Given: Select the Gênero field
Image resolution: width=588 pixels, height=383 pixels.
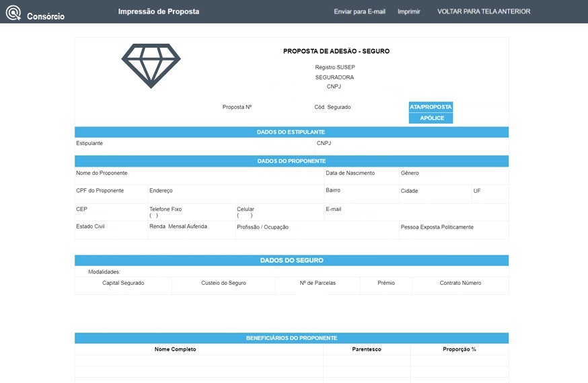Looking at the screenshot, I should pyautogui.click(x=453, y=175).
